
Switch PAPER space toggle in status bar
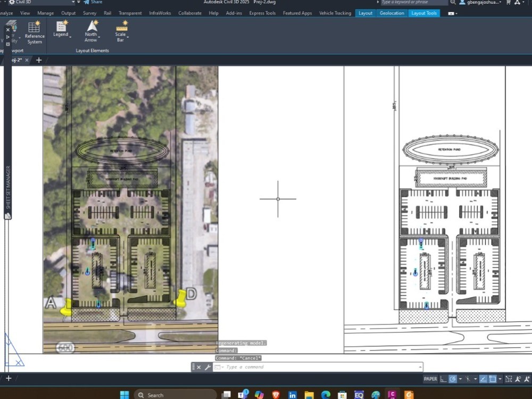[430, 379]
